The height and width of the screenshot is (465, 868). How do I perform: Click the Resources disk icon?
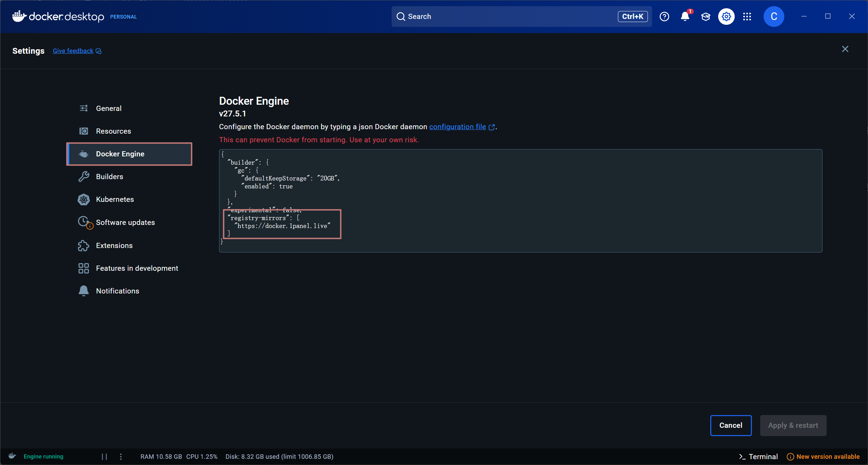tap(84, 131)
